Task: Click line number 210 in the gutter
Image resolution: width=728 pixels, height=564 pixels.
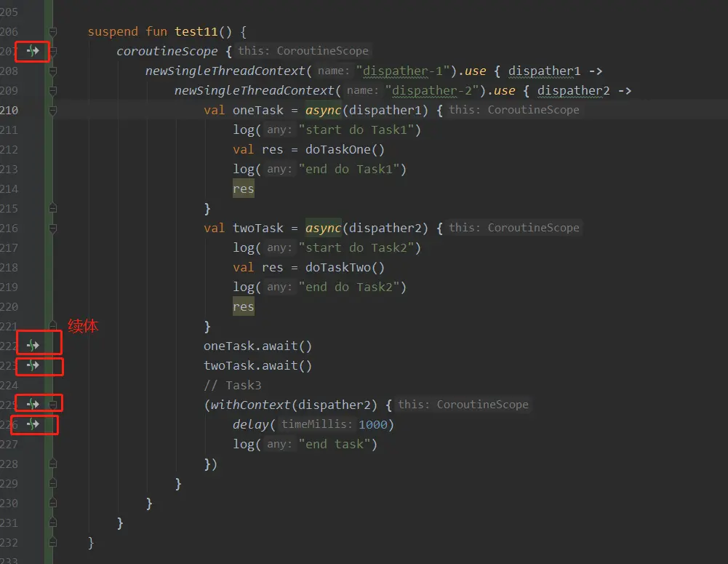Action: point(9,111)
